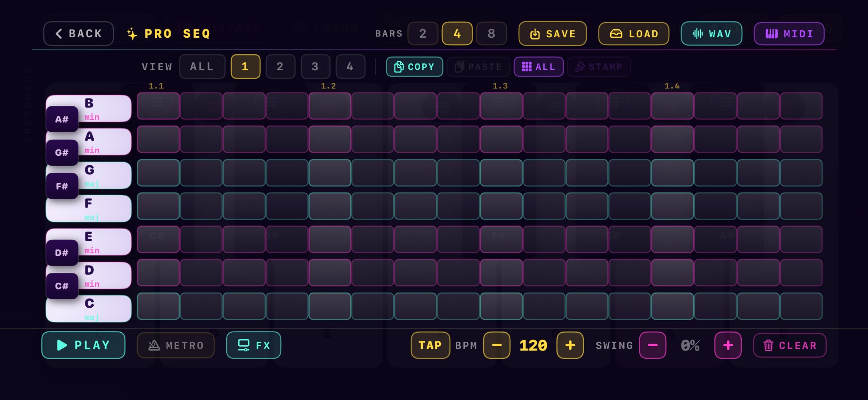
Task: Toggle C row step at beat 1.3
Action: pos(501,306)
